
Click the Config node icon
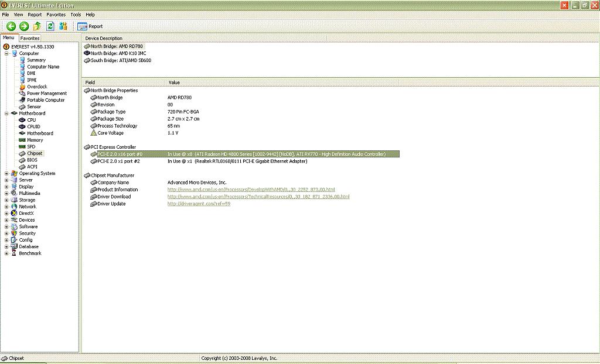pos(14,240)
